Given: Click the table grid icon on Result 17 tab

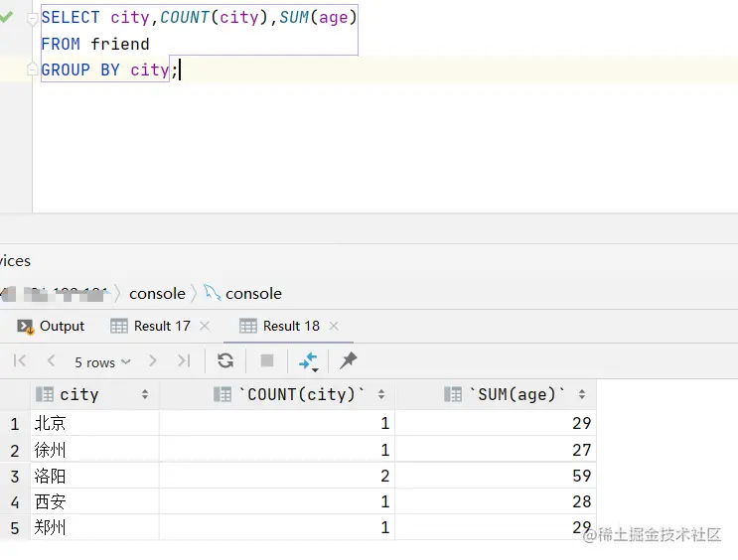Looking at the screenshot, I should [118, 326].
